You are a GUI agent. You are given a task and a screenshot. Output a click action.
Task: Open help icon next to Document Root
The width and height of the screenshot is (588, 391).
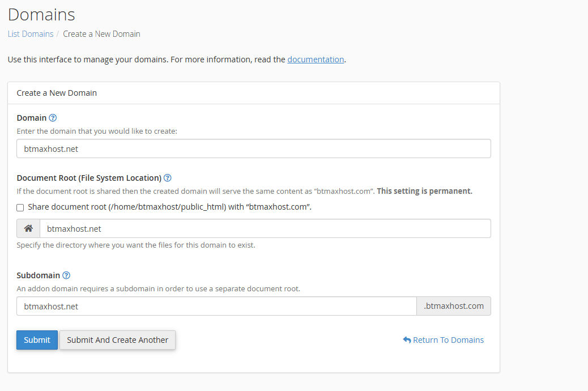(x=168, y=178)
